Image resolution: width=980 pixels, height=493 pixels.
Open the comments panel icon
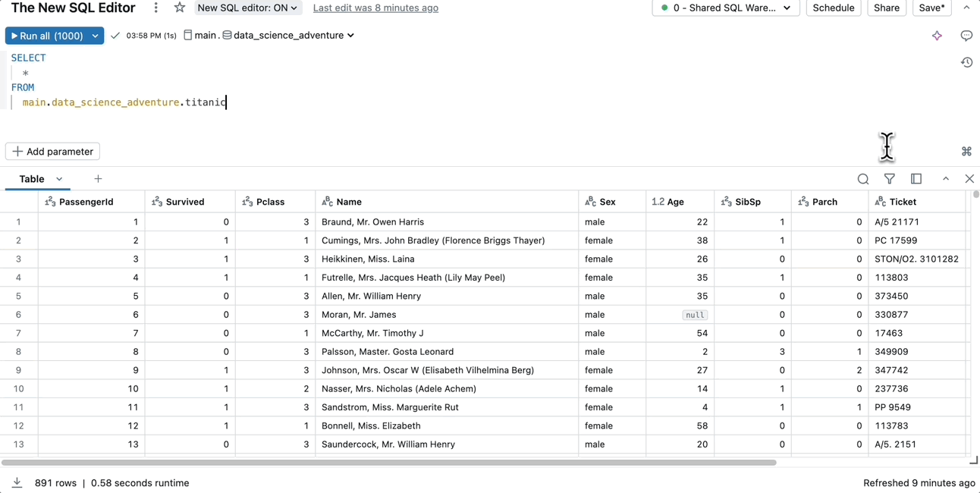966,36
